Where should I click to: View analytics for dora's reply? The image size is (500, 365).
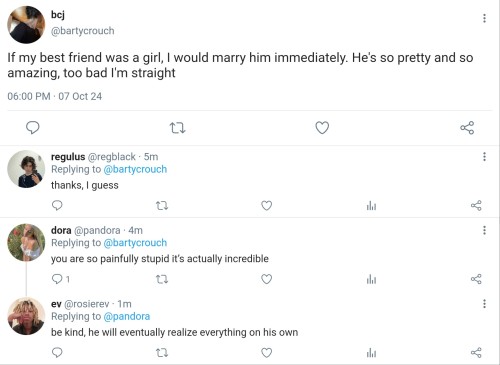(x=371, y=279)
